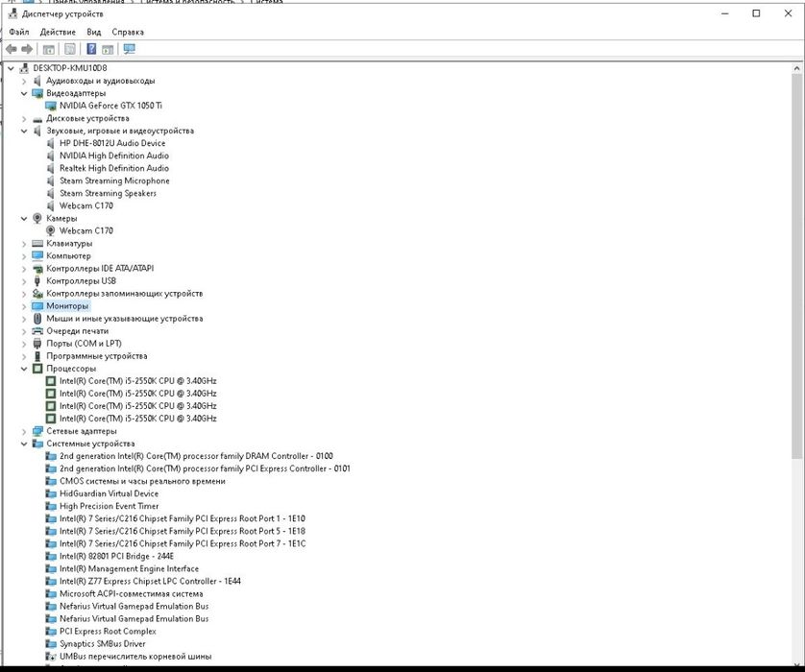Click the Forward arrow toolbar icon
This screenshot has height=672, width=805.
27,49
